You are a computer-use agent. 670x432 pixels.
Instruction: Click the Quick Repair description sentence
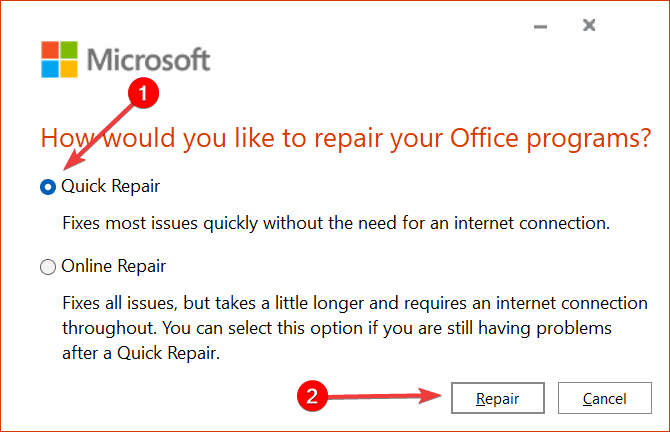336,223
